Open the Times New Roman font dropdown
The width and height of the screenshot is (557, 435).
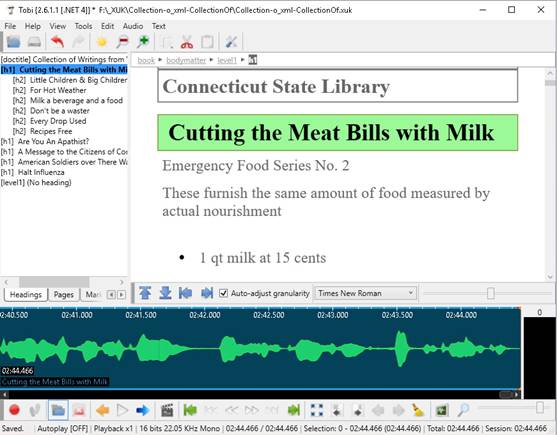(365, 293)
